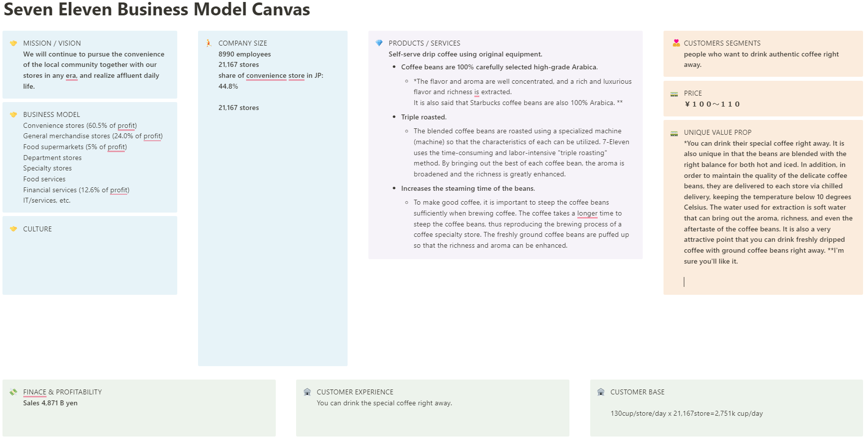The height and width of the screenshot is (440, 868).
Task: Click "You can drink the special coffee right away."
Action: (384, 403)
